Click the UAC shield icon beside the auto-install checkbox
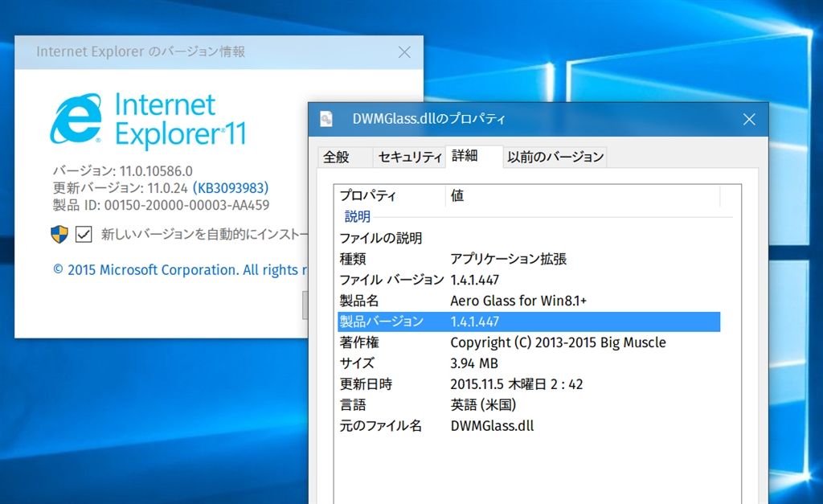This screenshot has height=504, width=823. tap(59, 234)
